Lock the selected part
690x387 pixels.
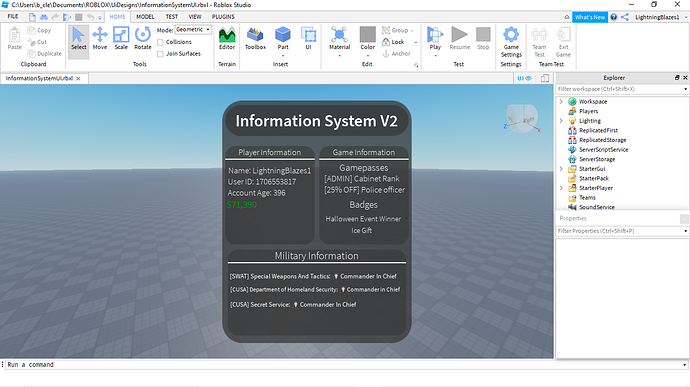393,42
